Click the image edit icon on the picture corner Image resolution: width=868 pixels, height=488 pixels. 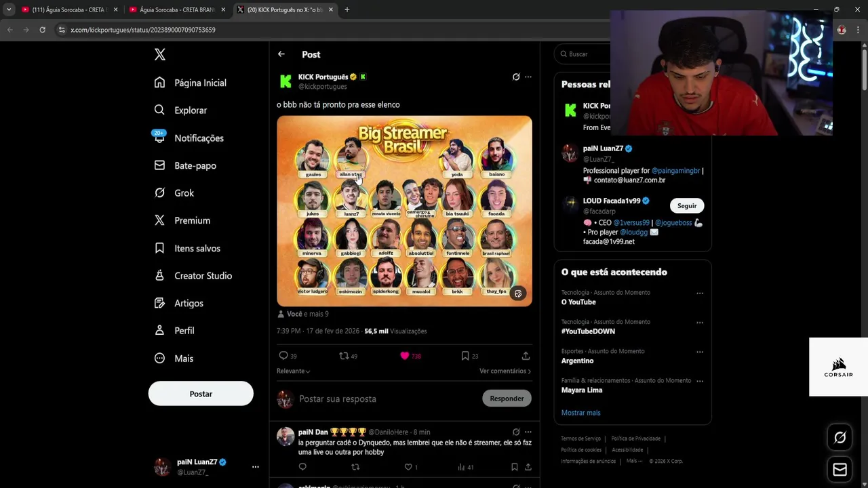tap(518, 293)
